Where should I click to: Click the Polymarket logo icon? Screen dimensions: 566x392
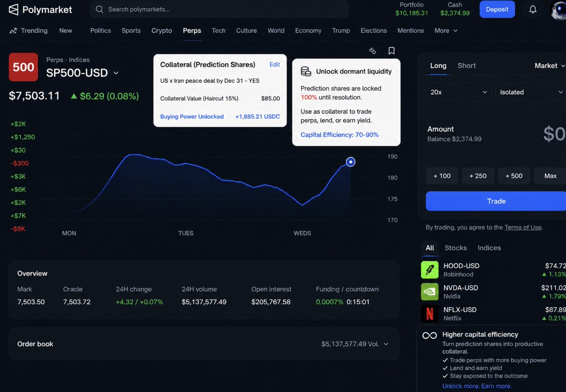point(14,9)
